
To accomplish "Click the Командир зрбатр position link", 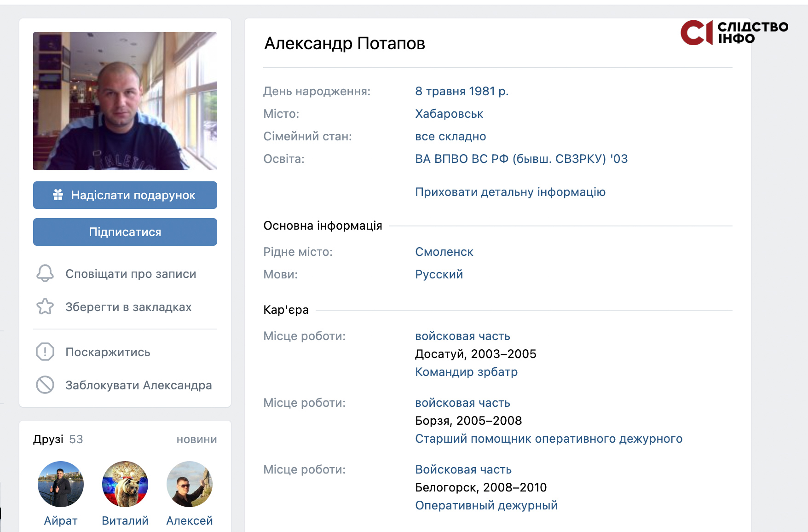I will click(x=466, y=372).
